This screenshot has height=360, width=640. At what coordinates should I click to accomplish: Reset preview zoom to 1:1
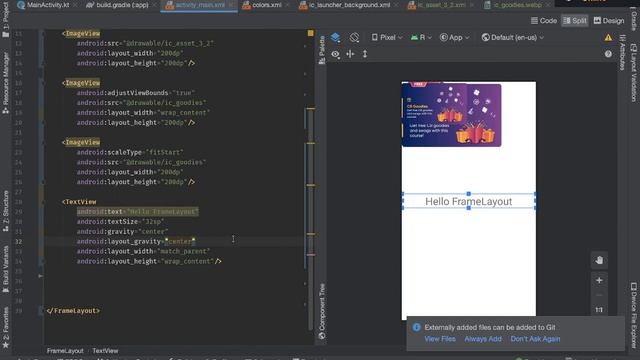pyautogui.click(x=599, y=310)
